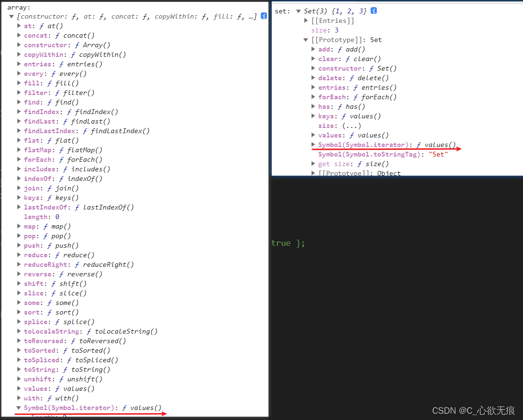Expand the Set forEach method

pyautogui.click(x=313, y=97)
